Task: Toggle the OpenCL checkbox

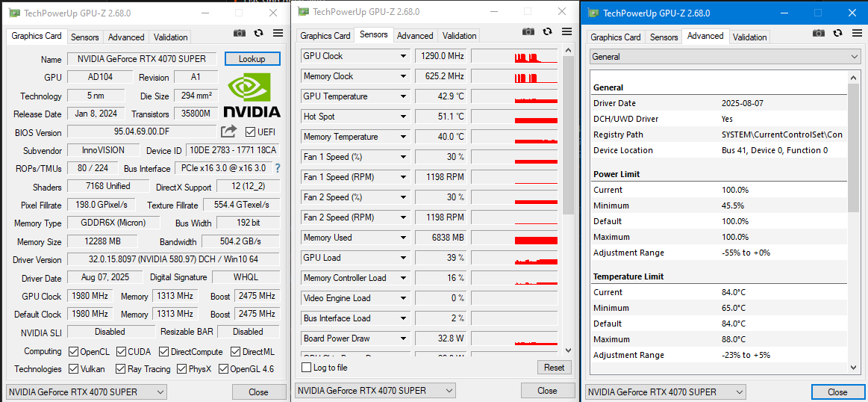Action: click(73, 351)
